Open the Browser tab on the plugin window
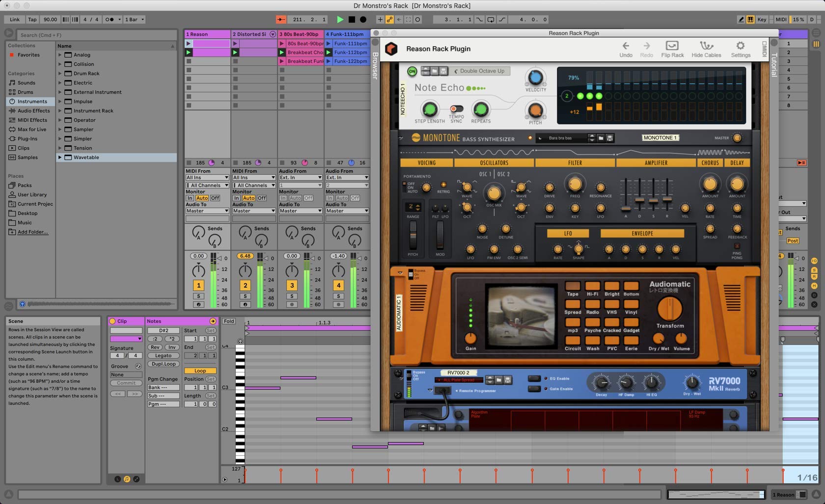Screen dimensions: 825x504 click(375, 66)
